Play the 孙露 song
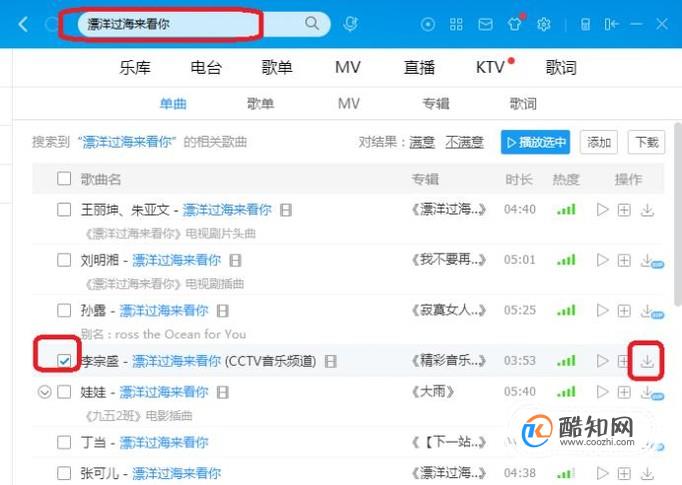 point(602,311)
